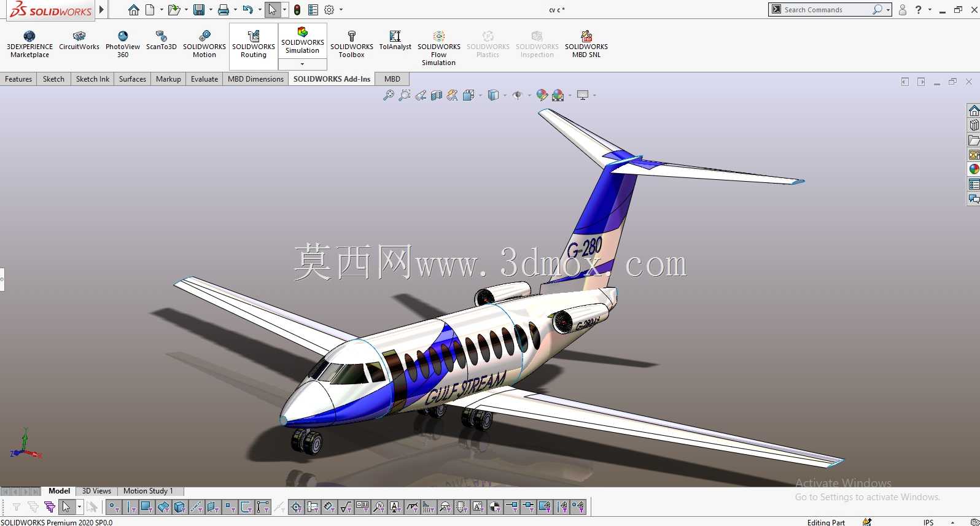Switch to the Features tab
Image resolution: width=980 pixels, height=526 pixels.
[18, 79]
